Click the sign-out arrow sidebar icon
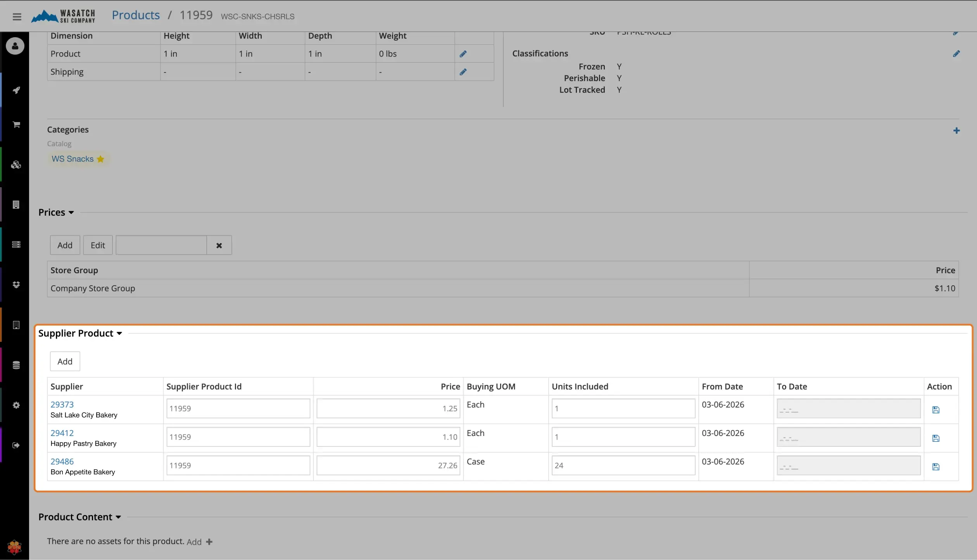Image resolution: width=977 pixels, height=560 pixels. click(16, 445)
